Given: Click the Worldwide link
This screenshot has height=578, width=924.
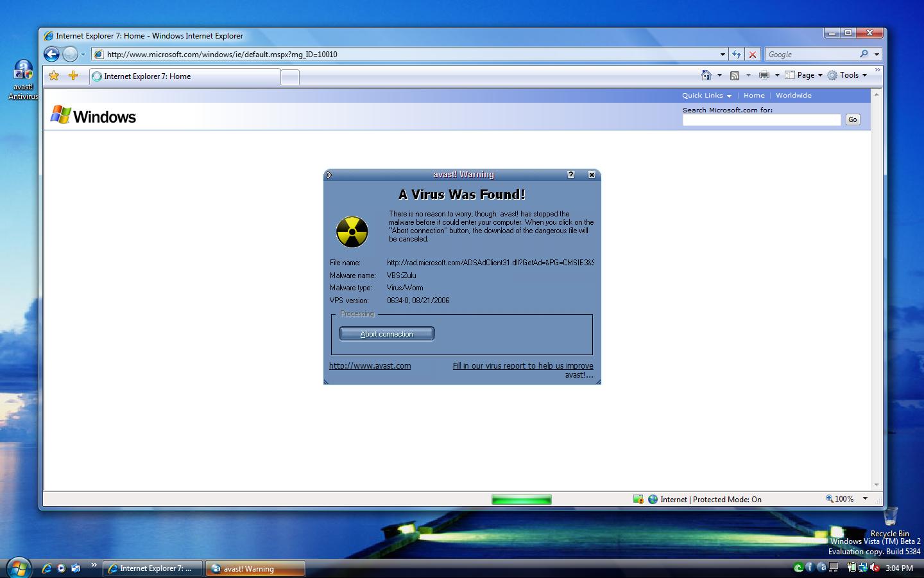Looking at the screenshot, I should tap(794, 95).
